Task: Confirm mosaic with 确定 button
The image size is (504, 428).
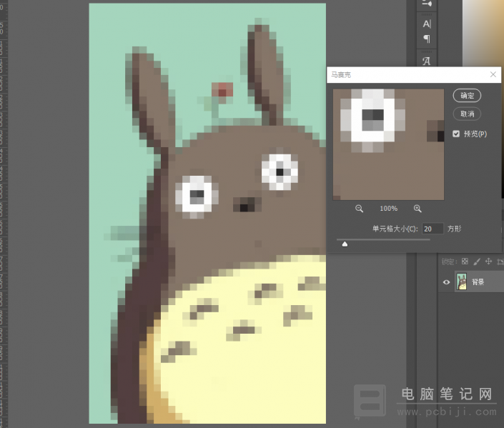Action: (467, 96)
